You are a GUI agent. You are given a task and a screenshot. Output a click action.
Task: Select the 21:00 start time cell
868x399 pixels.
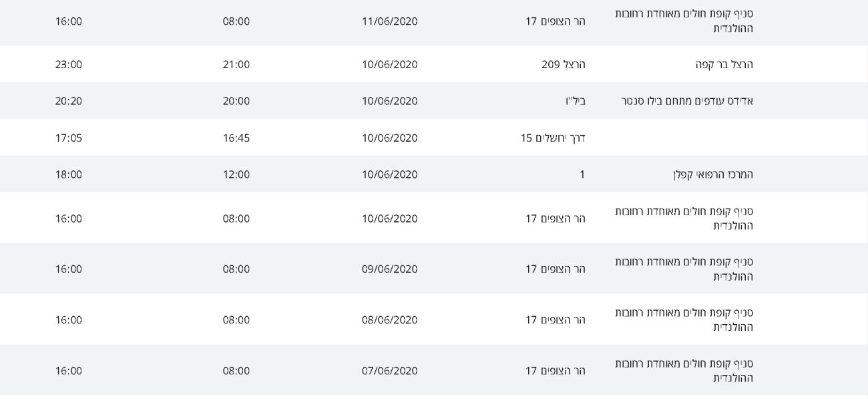(236, 65)
